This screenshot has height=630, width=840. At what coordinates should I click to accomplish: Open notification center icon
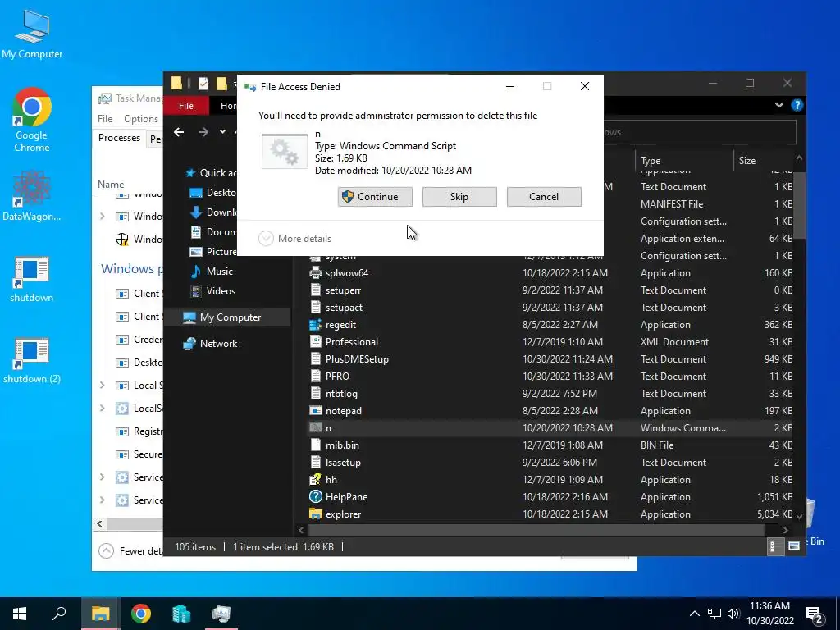click(815, 614)
